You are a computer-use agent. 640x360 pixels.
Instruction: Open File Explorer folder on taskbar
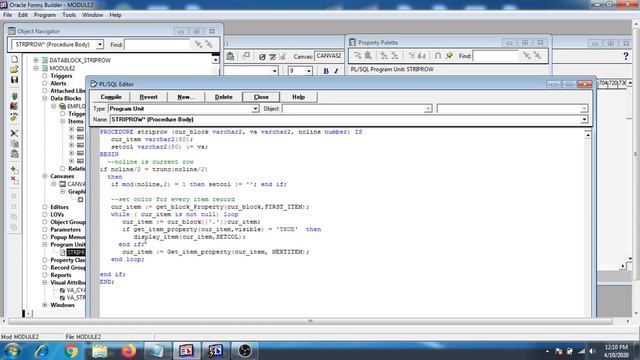(x=99, y=351)
